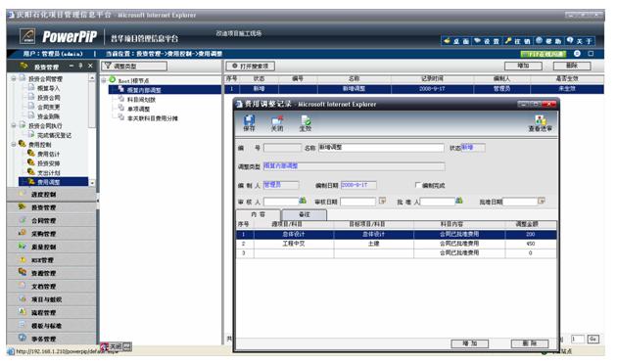Screen dimensions: 617x364
Task: Click scroll-up arrow of left tree panel
Action: point(92,78)
